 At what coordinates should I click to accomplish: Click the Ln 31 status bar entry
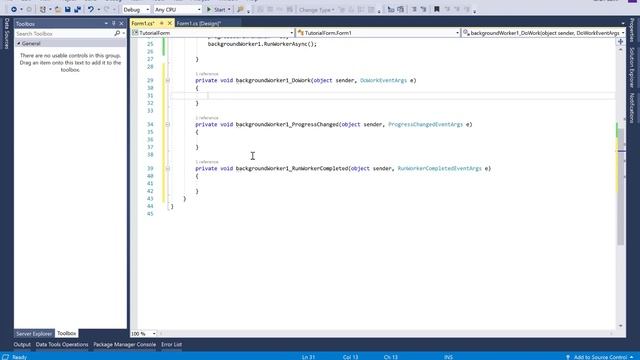click(308, 357)
